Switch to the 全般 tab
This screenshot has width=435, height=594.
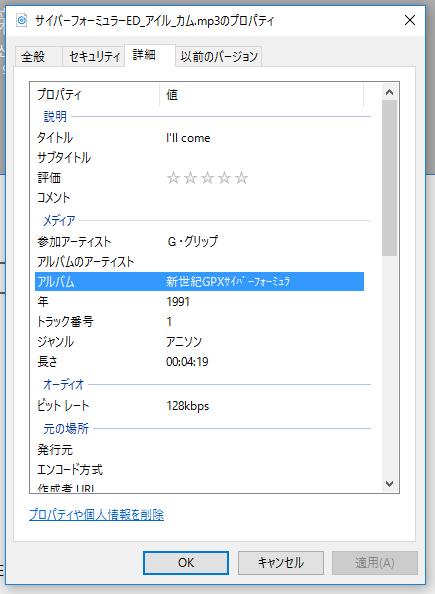[33, 57]
